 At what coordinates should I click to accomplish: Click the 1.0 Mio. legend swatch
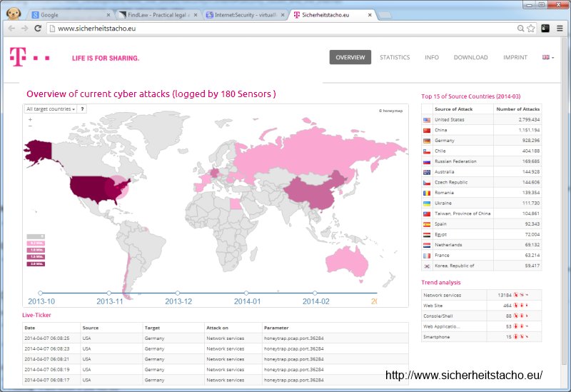click(36, 250)
